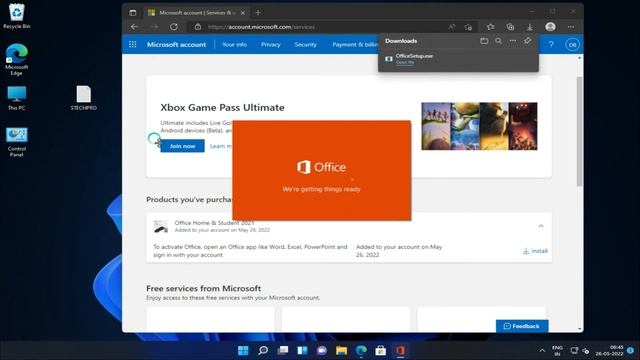Open Widgets on taskbar

click(302, 351)
